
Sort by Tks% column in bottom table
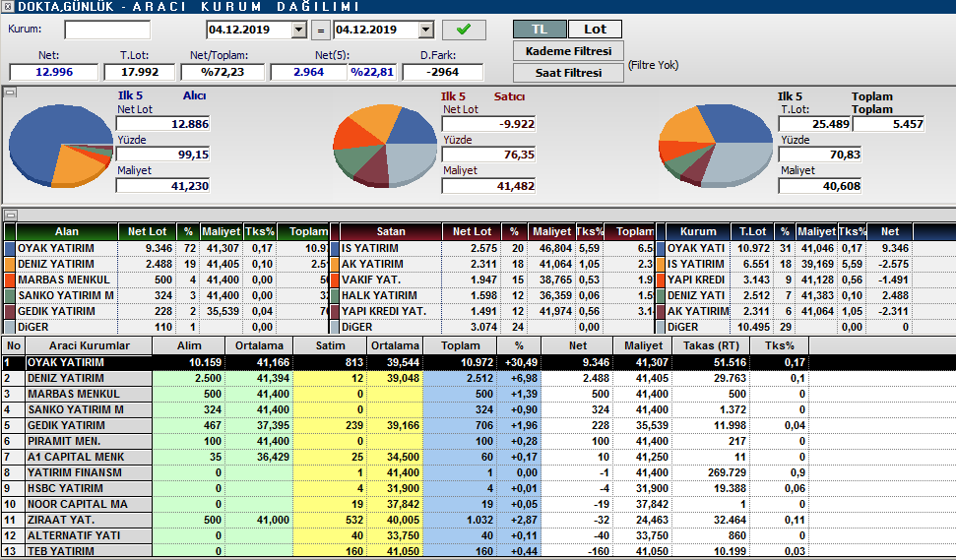click(x=780, y=345)
